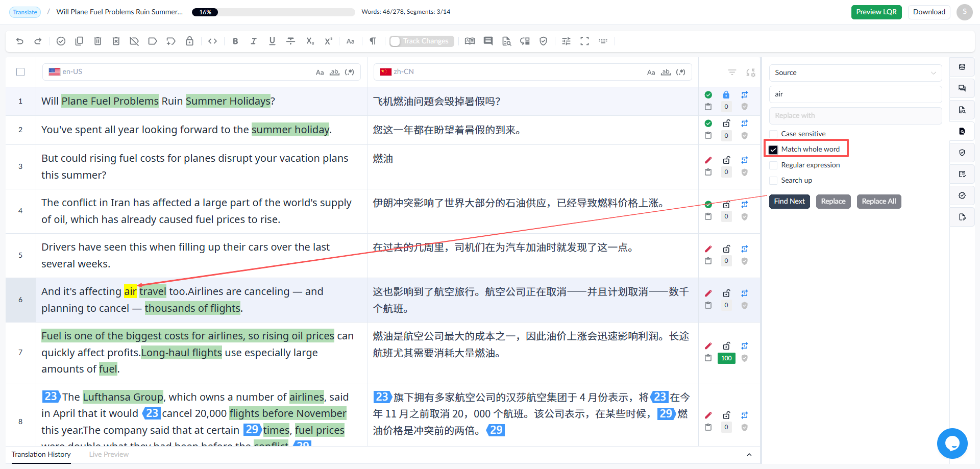The height and width of the screenshot is (469, 980).
Task: Uncheck Match whole word
Action: [x=773, y=150]
